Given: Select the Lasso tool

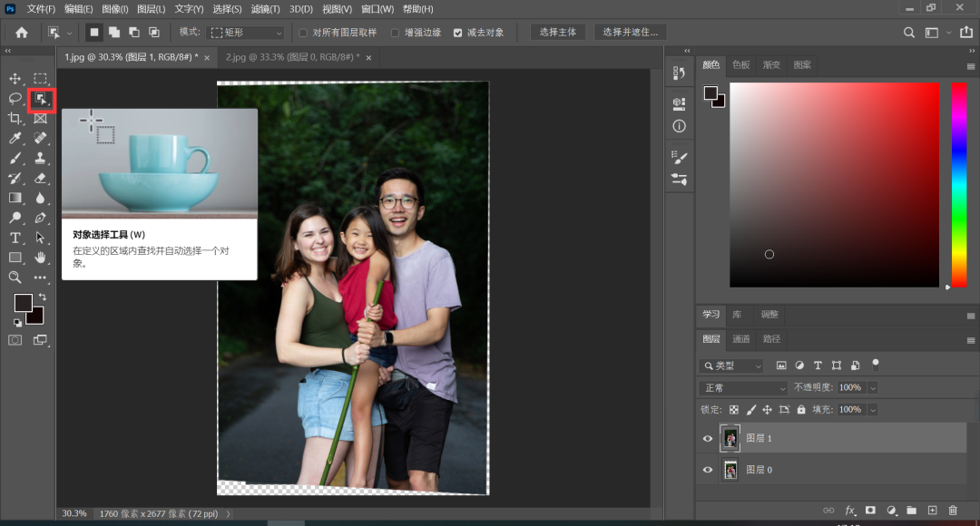Looking at the screenshot, I should [x=15, y=99].
